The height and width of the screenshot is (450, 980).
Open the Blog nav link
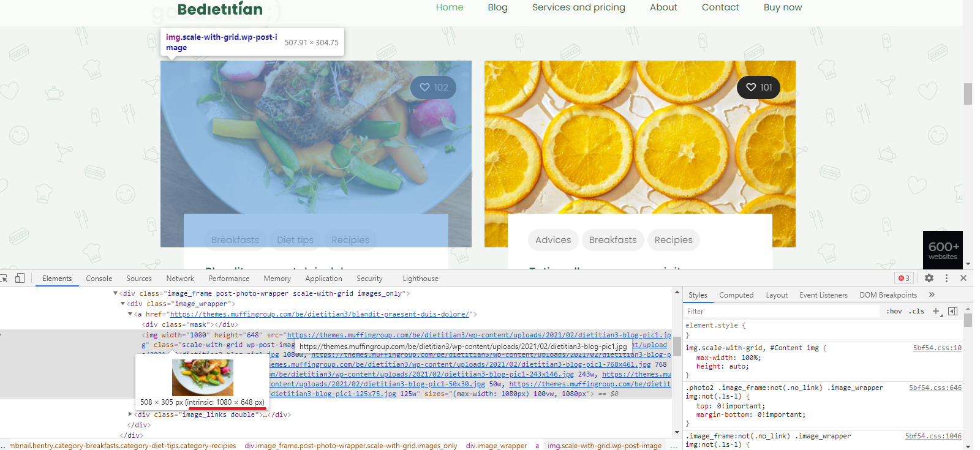(x=498, y=7)
